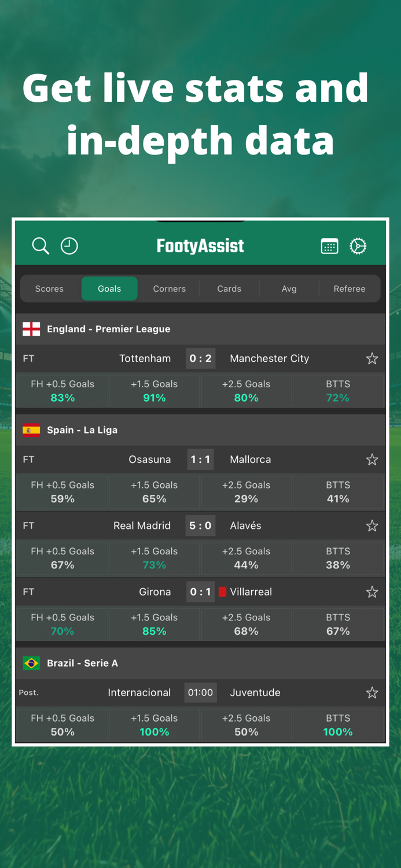
Task: Click the 91% +1.5 Goals stat for Tottenham match
Action: [x=154, y=391]
